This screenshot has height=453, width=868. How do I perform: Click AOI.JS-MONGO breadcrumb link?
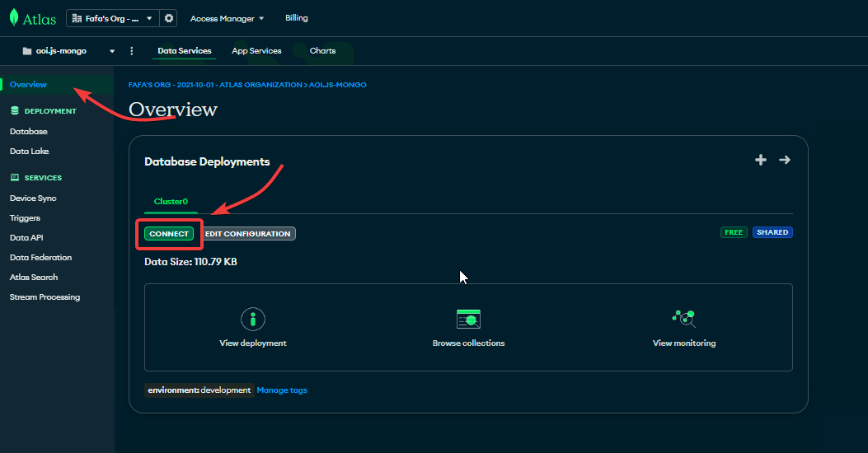(338, 85)
